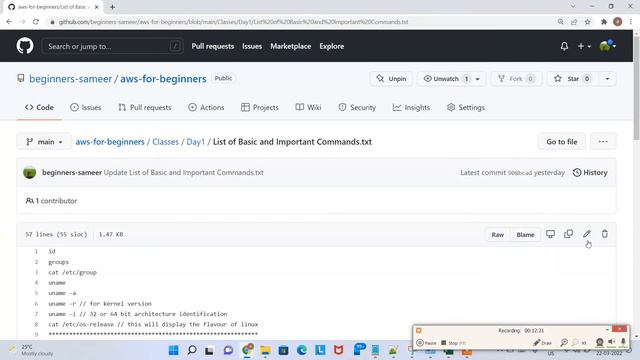Bookmark page with the Chrome star icon
This screenshot has height=360, width=640.
587,22
